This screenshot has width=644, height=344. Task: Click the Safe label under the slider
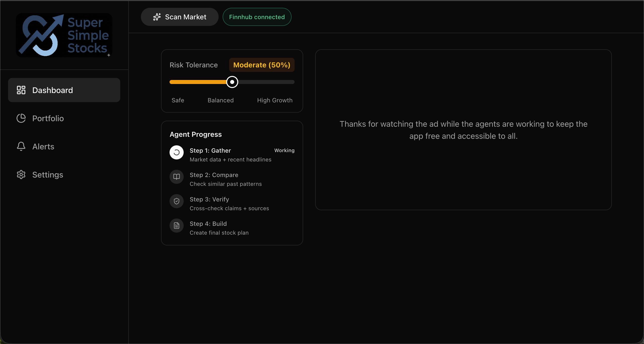[x=178, y=100]
